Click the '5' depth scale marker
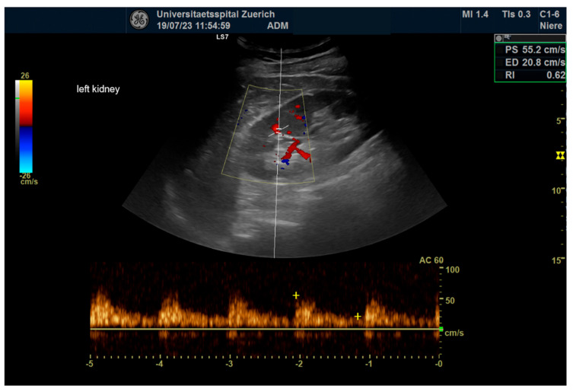Image resolution: width=573 pixels, height=392 pixels. (560, 121)
